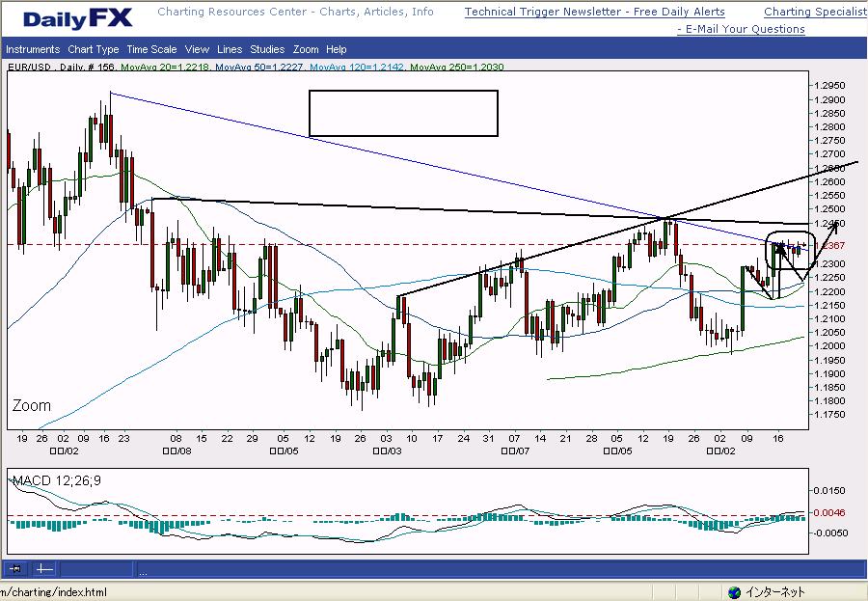This screenshot has height=601, width=868.
Task: Click the 0.0150 MACD axis label
Action: pyautogui.click(x=829, y=490)
